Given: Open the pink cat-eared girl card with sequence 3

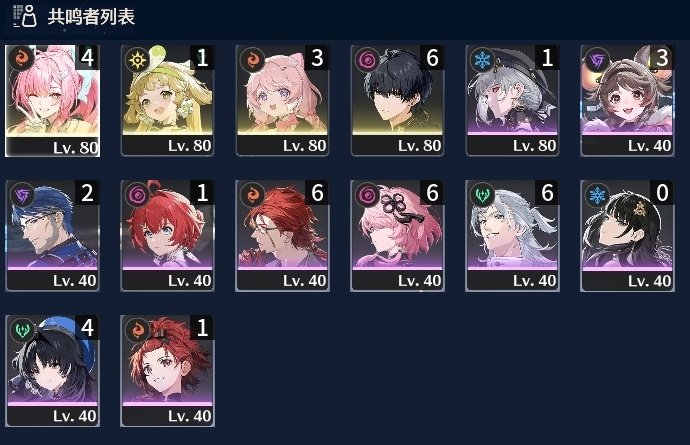Looking at the screenshot, I should click(x=283, y=100).
